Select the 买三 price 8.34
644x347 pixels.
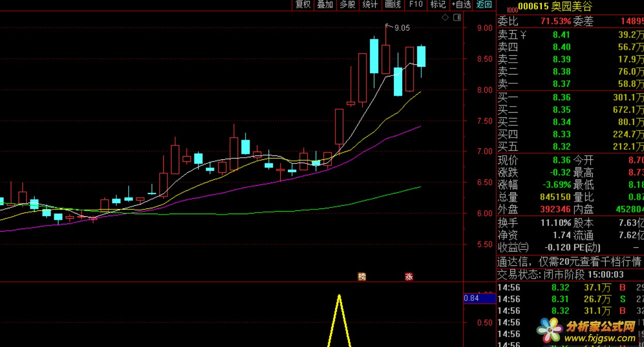click(561, 122)
